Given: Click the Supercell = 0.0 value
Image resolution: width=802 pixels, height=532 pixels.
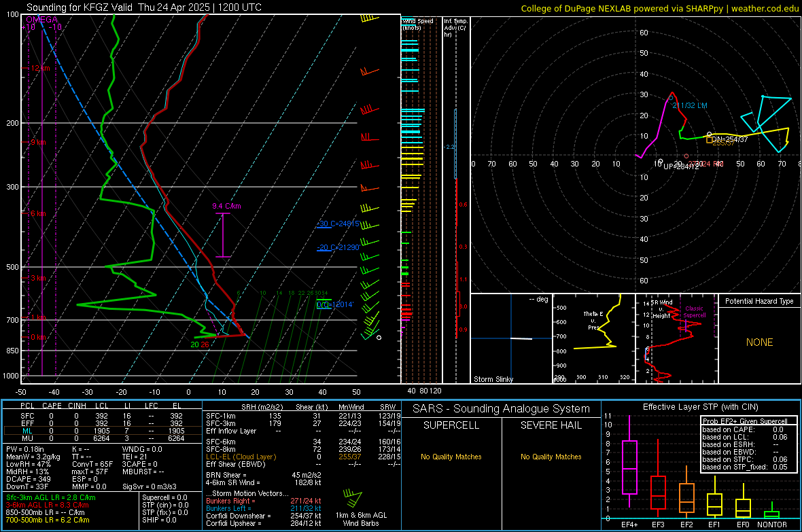Looking at the screenshot, I should tap(164, 497).
